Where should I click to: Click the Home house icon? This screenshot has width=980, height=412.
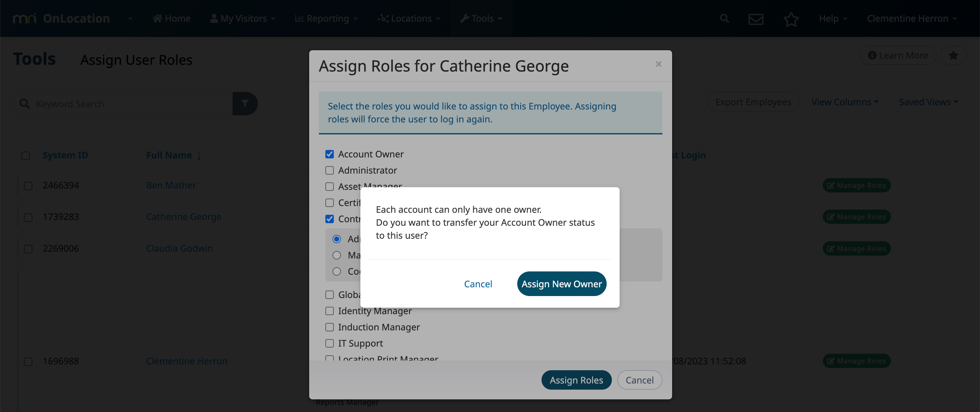tap(157, 18)
